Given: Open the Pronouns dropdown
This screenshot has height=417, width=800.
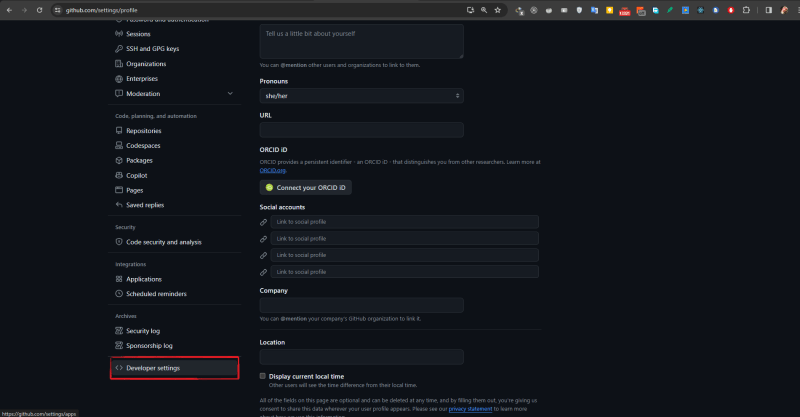Looking at the screenshot, I should (361, 95).
